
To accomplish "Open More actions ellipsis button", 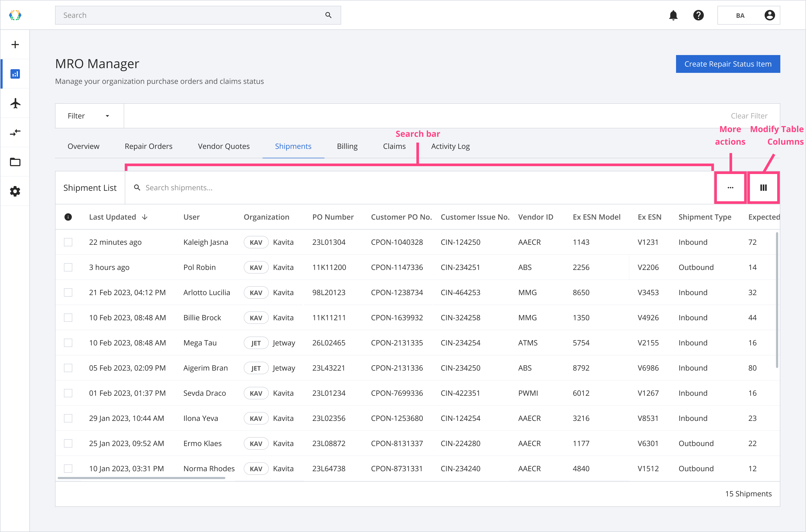I will click(x=730, y=188).
